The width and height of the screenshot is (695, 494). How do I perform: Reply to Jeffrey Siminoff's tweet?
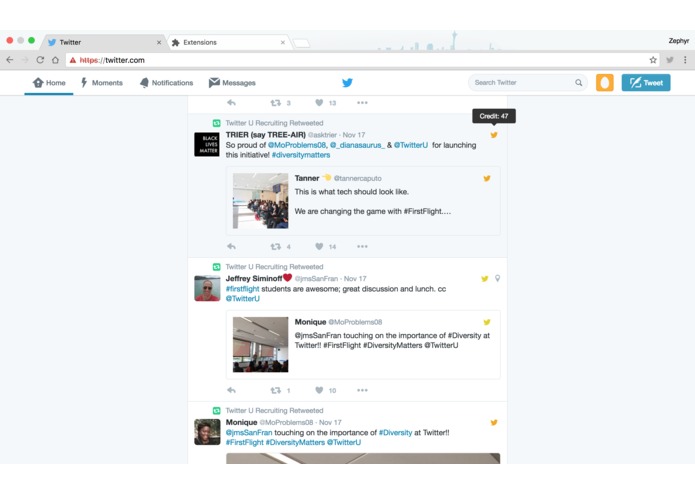pyautogui.click(x=231, y=390)
